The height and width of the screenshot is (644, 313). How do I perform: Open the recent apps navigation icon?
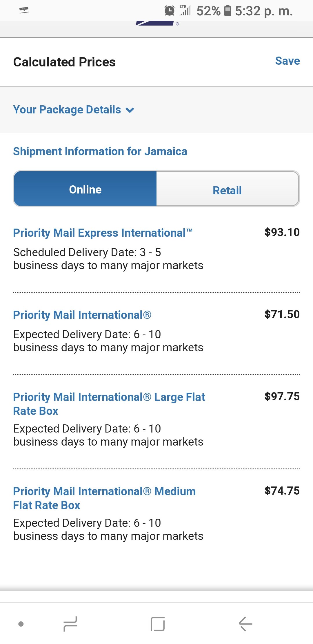(x=70, y=624)
